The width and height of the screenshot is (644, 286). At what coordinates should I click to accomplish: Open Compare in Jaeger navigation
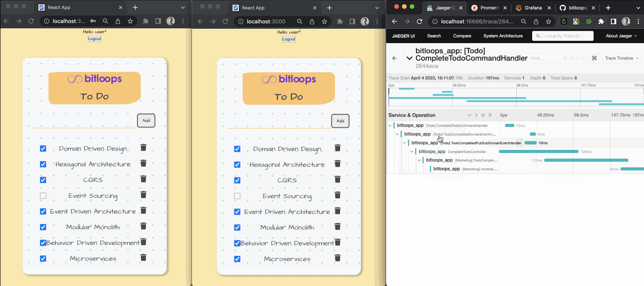(462, 36)
